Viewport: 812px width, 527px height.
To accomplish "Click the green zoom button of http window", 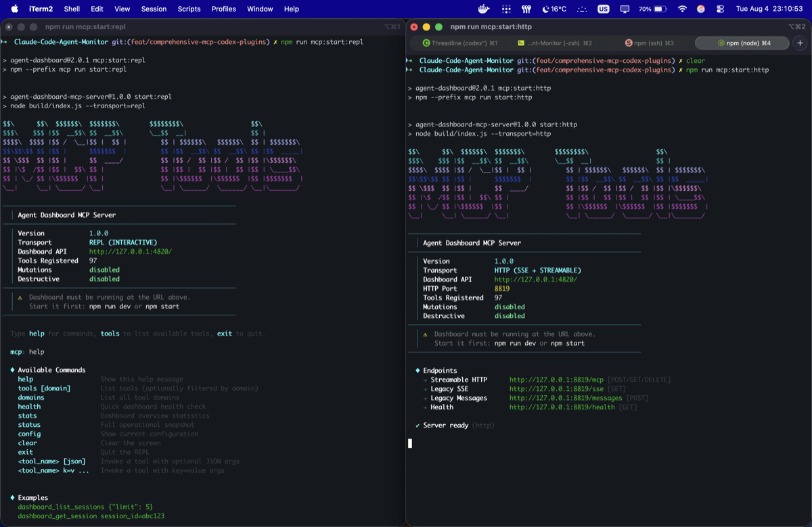I will pos(438,27).
